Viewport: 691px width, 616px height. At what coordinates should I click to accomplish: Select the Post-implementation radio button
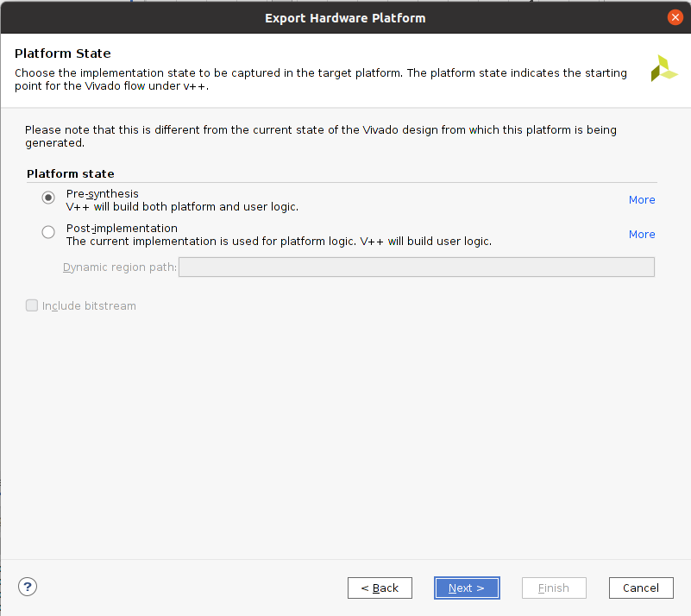click(48, 232)
